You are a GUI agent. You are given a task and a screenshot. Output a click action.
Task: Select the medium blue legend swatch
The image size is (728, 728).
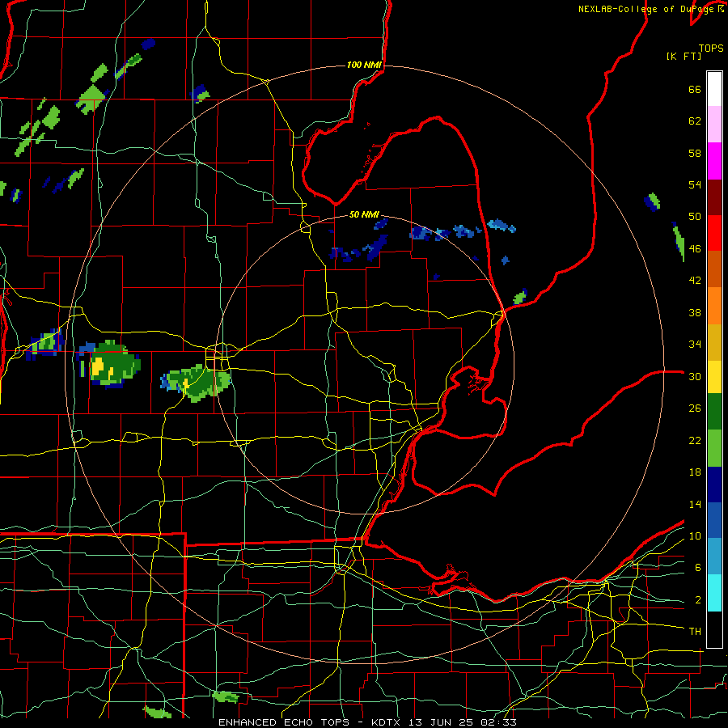714,520
